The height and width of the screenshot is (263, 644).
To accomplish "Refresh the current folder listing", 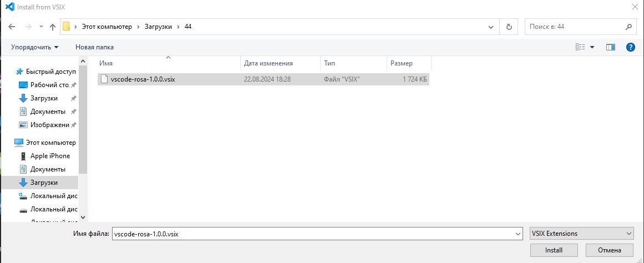I will click(x=509, y=27).
